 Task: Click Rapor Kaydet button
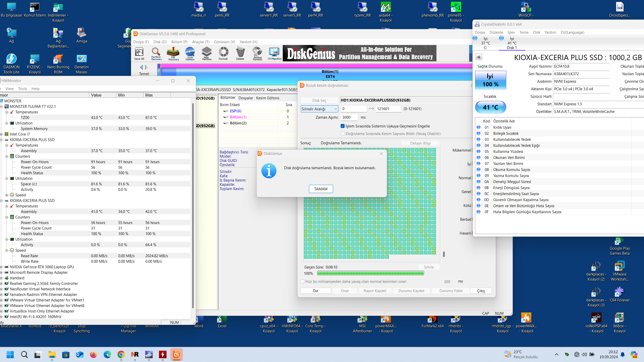coord(375,291)
